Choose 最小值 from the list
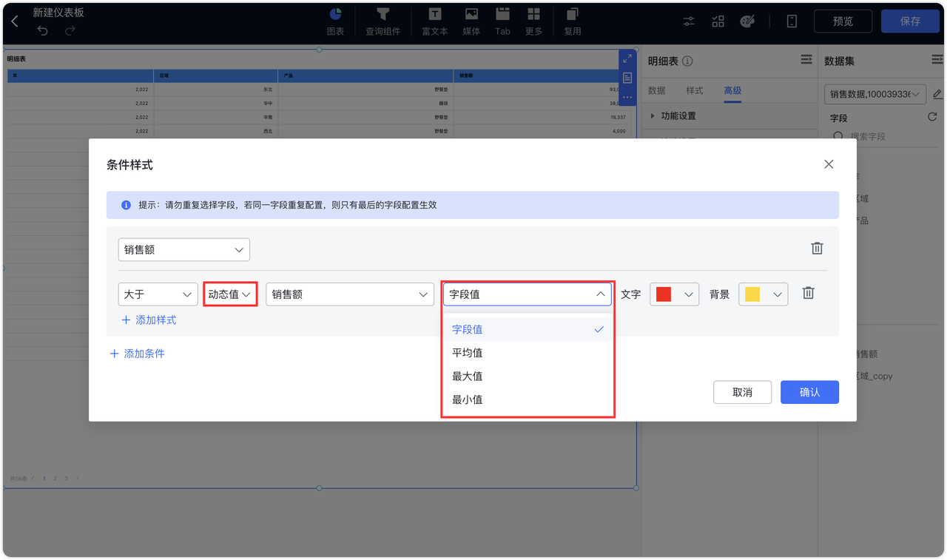Image resolution: width=947 pixels, height=560 pixels. point(528,399)
